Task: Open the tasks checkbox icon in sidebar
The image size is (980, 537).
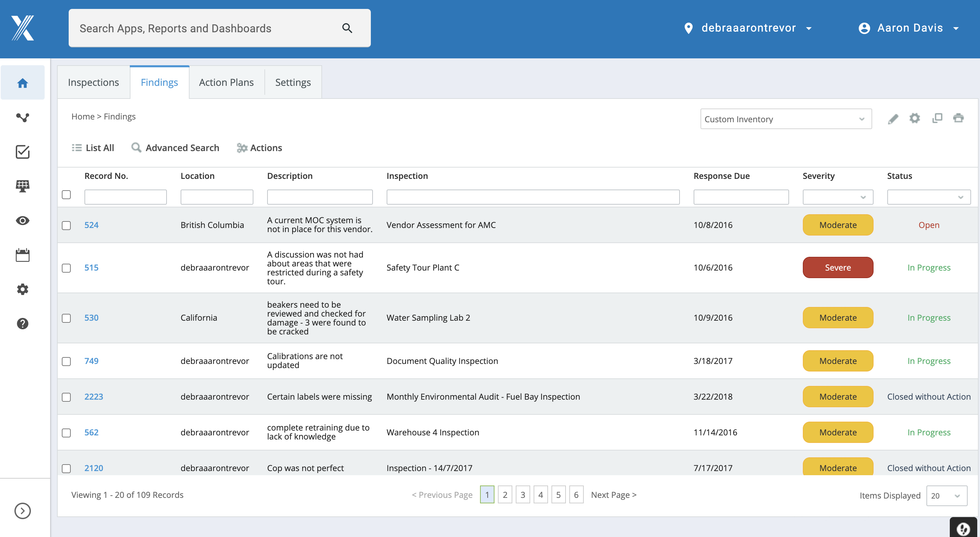Action: pos(22,152)
